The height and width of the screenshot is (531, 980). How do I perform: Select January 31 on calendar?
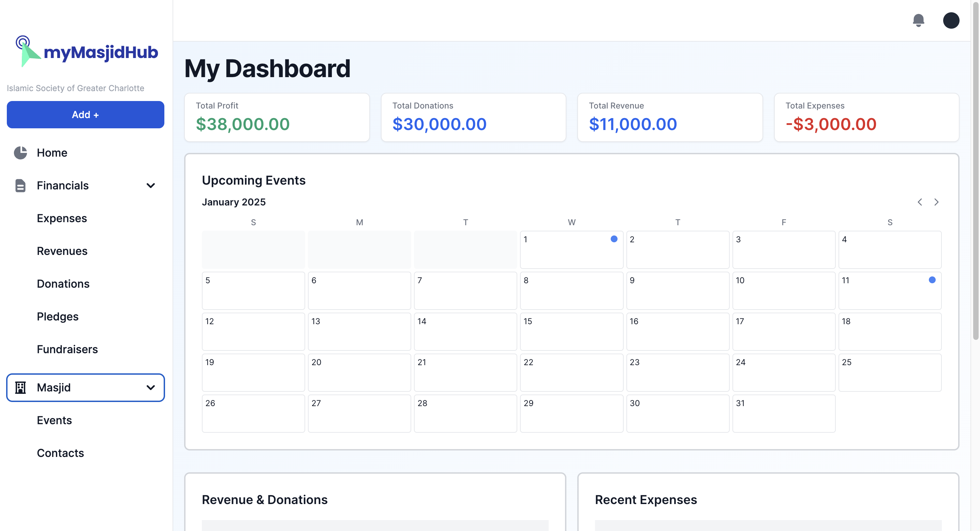[784, 413]
